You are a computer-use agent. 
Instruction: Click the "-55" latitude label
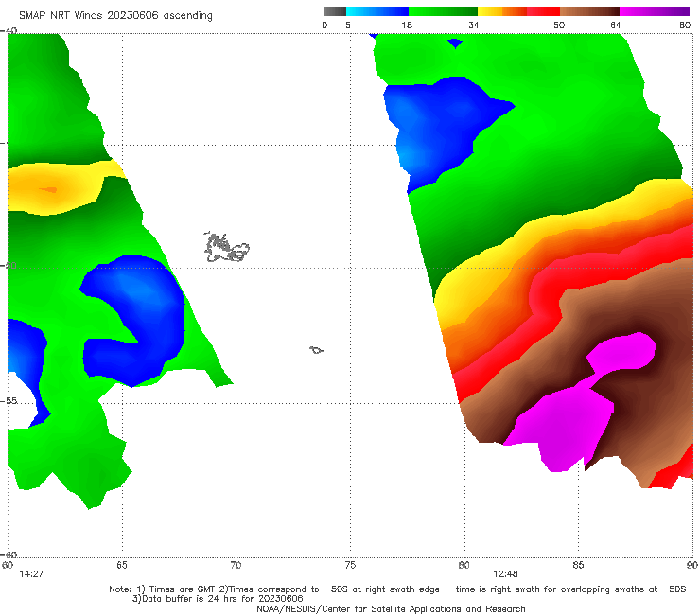coord(9,401)
